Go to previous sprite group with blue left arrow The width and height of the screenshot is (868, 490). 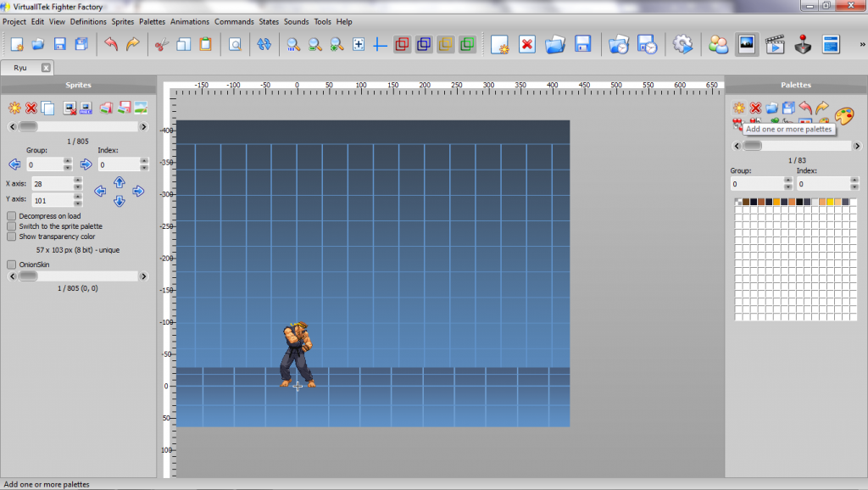click(x=14, y=164)
